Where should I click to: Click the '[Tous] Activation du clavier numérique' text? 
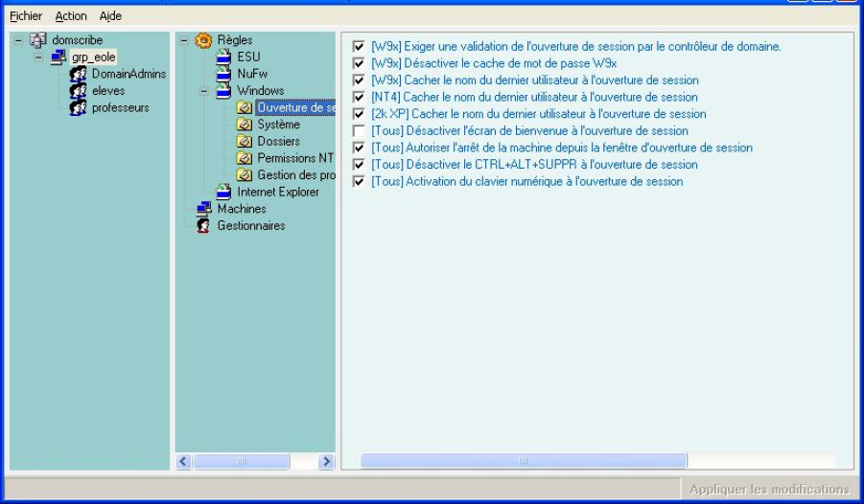coord(527,182)
